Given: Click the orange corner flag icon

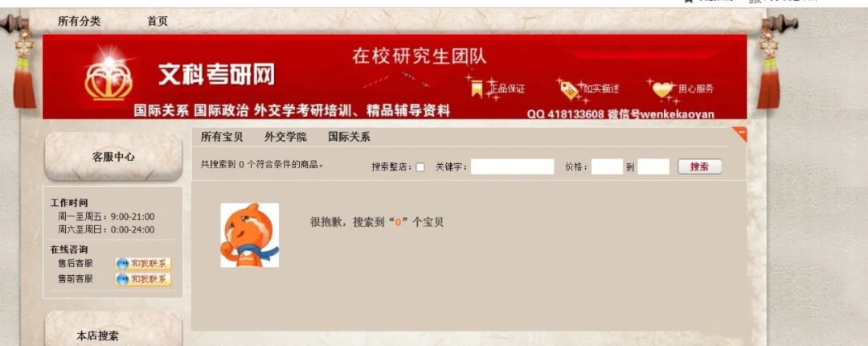Looking at the screenshot, I should (741, 133).
